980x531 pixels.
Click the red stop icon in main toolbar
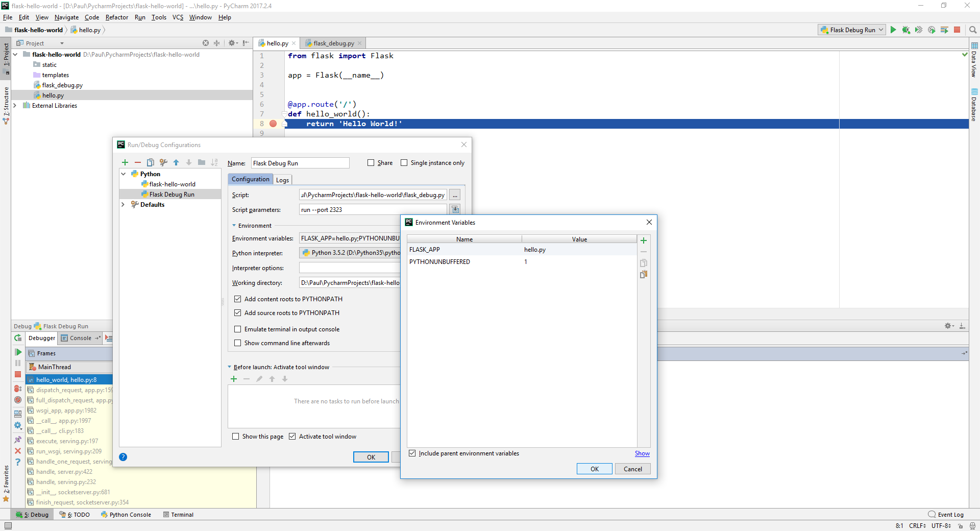(x=958, y=30)
